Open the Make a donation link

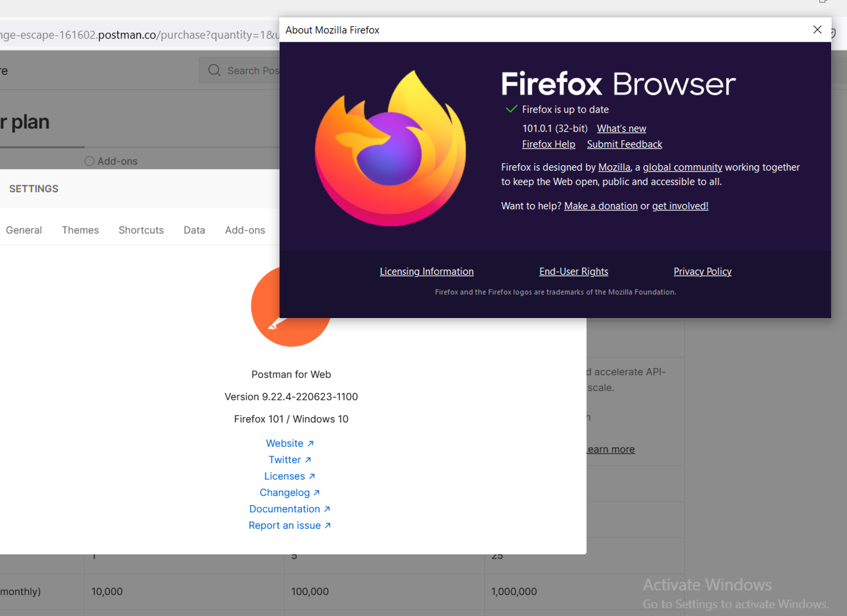click(x=601, y=206)
